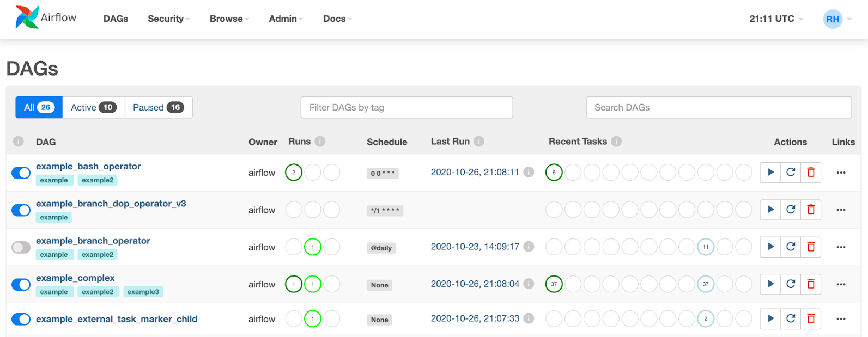Delete the example_external_task_marker_child DAG
Image resolution: width=868 pixels, height=337 pixels.
(x=811, y=318)
